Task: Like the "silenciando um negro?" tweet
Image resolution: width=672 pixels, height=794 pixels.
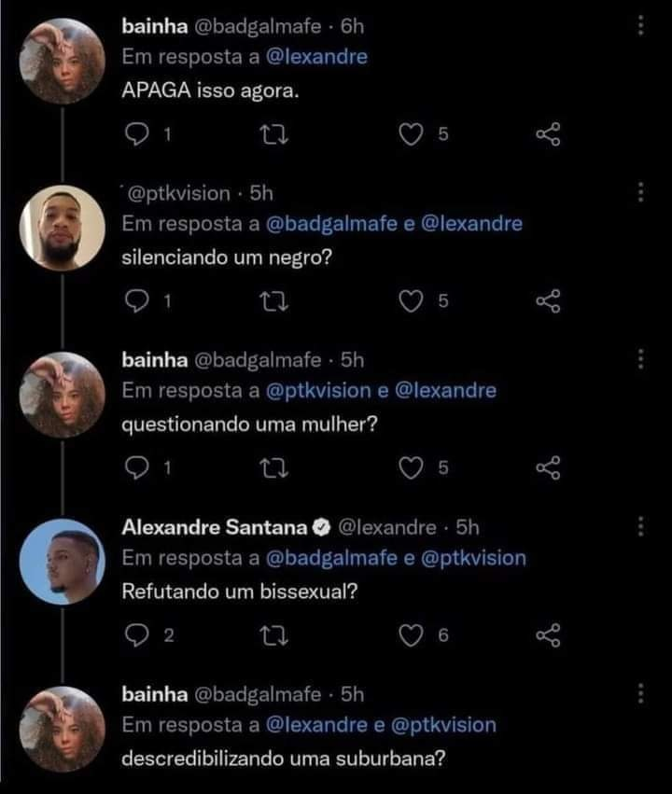Action: tap(412, 301)
